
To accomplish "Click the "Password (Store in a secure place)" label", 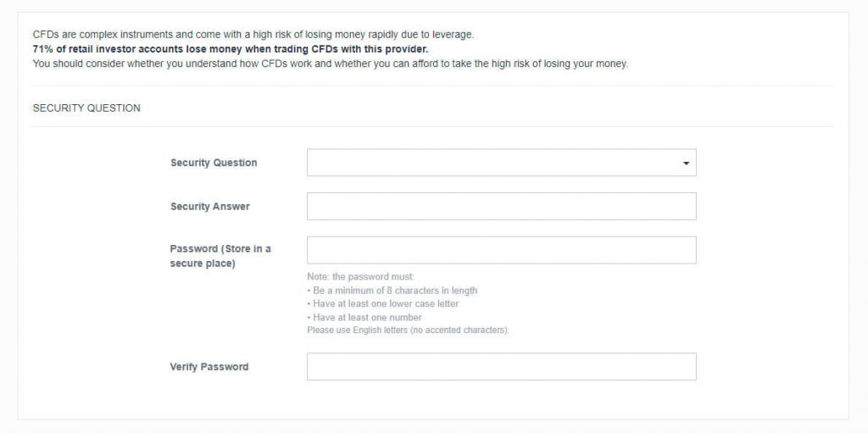I will [x=220, y=256].
